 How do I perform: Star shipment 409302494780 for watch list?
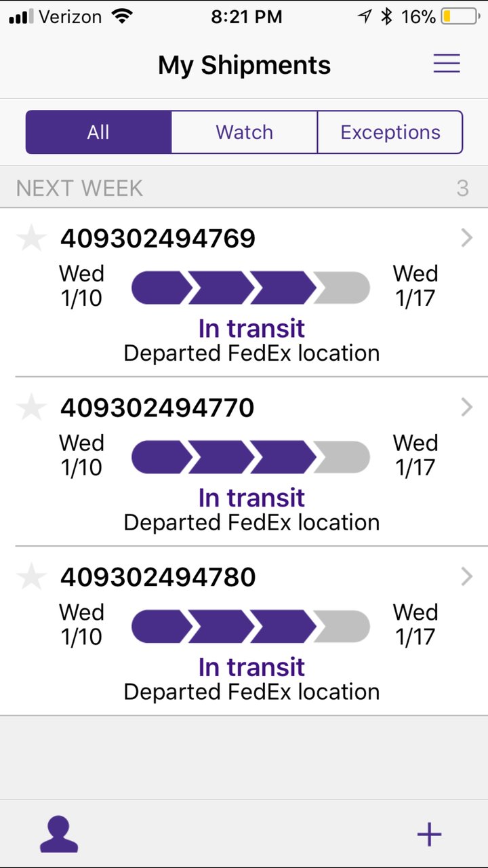click(x=31, y=577)
